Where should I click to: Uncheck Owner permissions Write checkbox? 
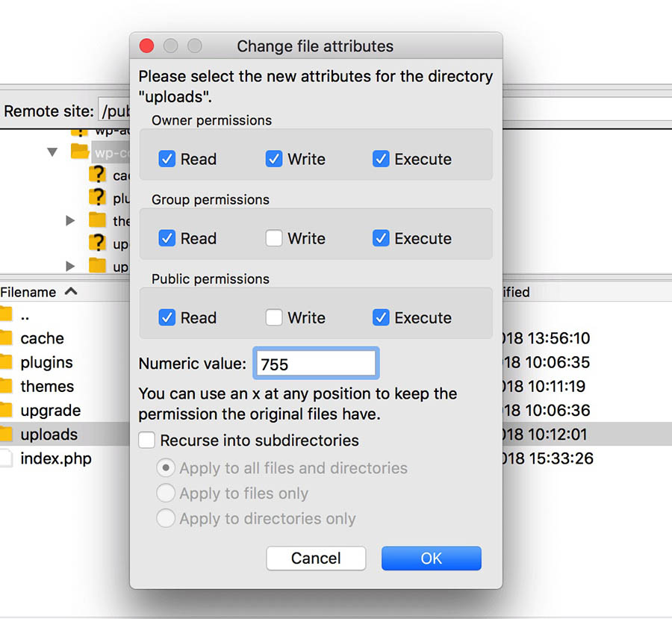(274, 159)
